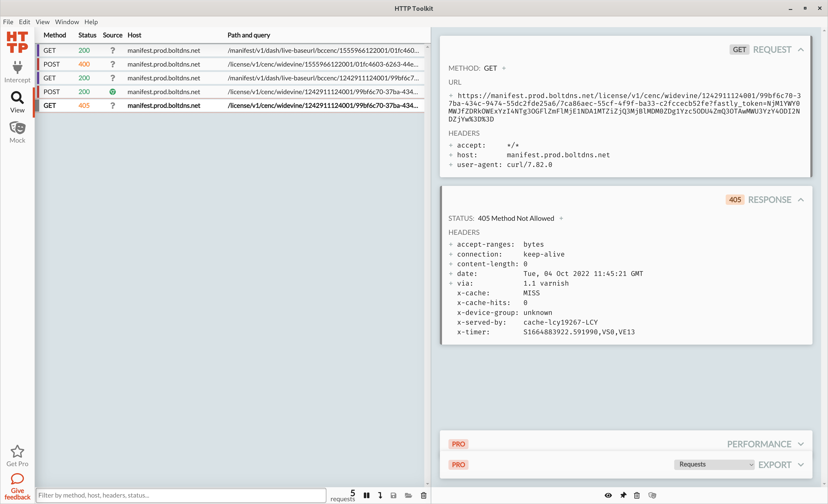This screenshot has height=504, width=828.
Task: Click Give feedback speech bubble
Action: click(x=17, y=486)
